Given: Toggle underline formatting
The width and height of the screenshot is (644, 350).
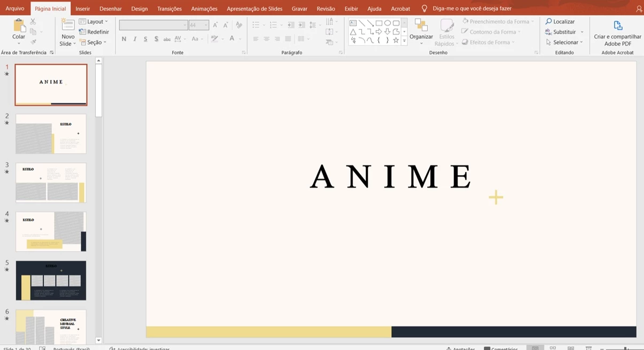Looking at the screenshot, I should [x=146, y=39].
